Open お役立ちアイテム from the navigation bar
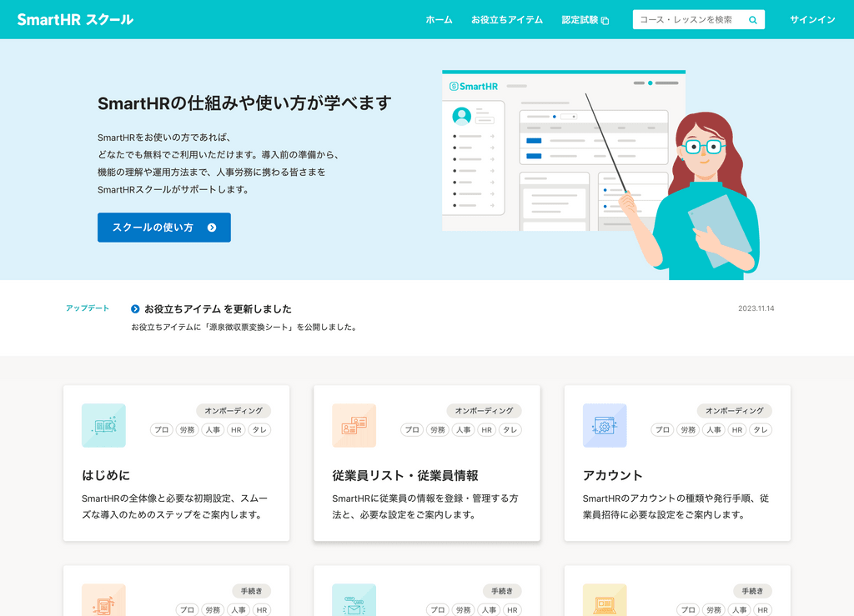This screenshot has height=616, width=854. 507,19
